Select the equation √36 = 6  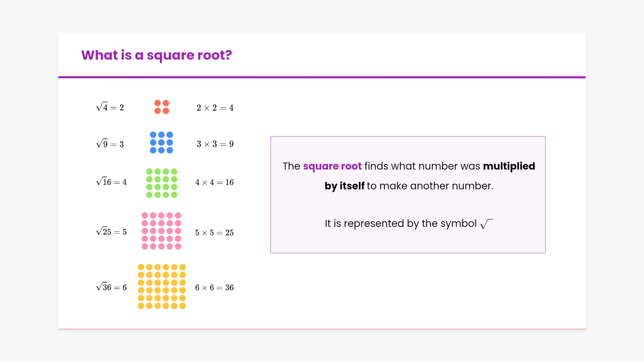pyautogui.click(x=111, y=287)
